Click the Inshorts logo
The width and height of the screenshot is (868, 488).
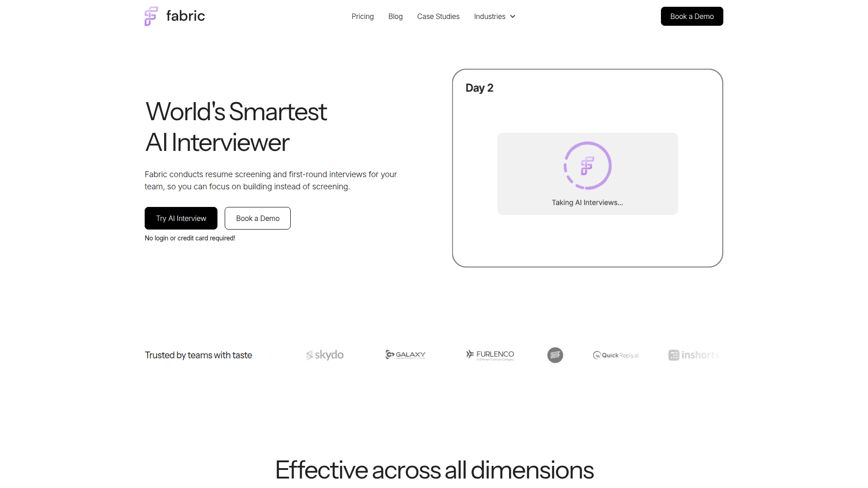point(693,355)
